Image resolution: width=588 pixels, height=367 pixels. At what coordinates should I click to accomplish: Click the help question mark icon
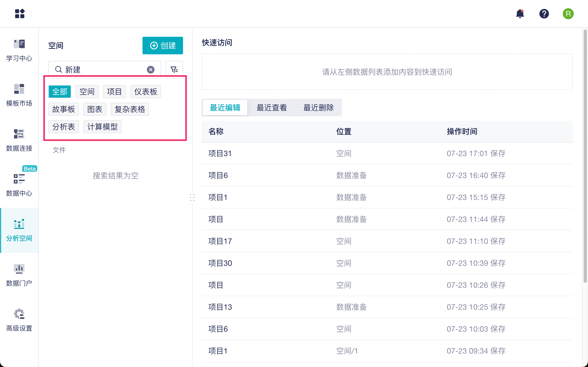coord(544,13)
